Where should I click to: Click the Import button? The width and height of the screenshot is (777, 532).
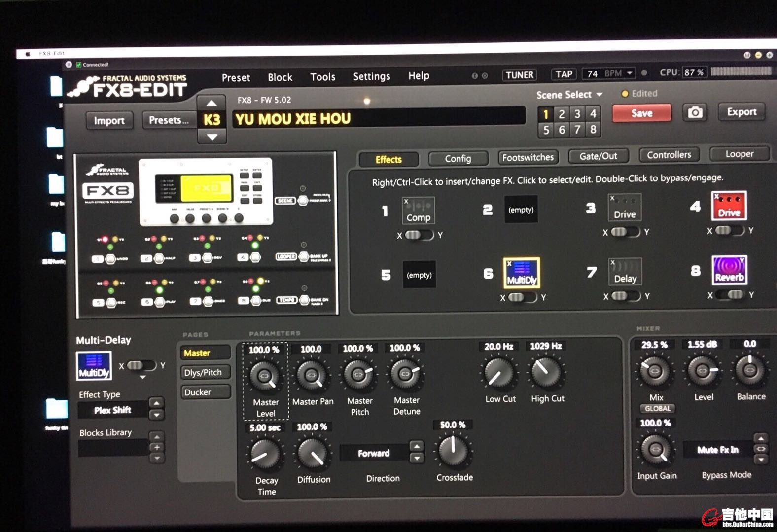click(x=109, y=121)
